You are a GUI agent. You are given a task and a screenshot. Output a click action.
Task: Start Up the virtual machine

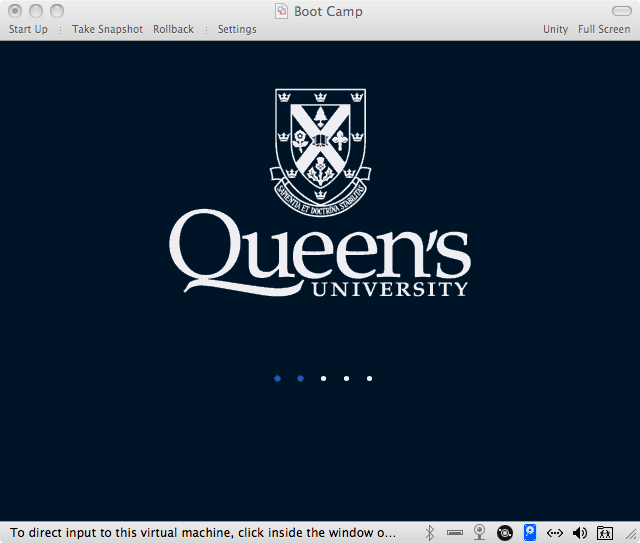pos(28,29)
